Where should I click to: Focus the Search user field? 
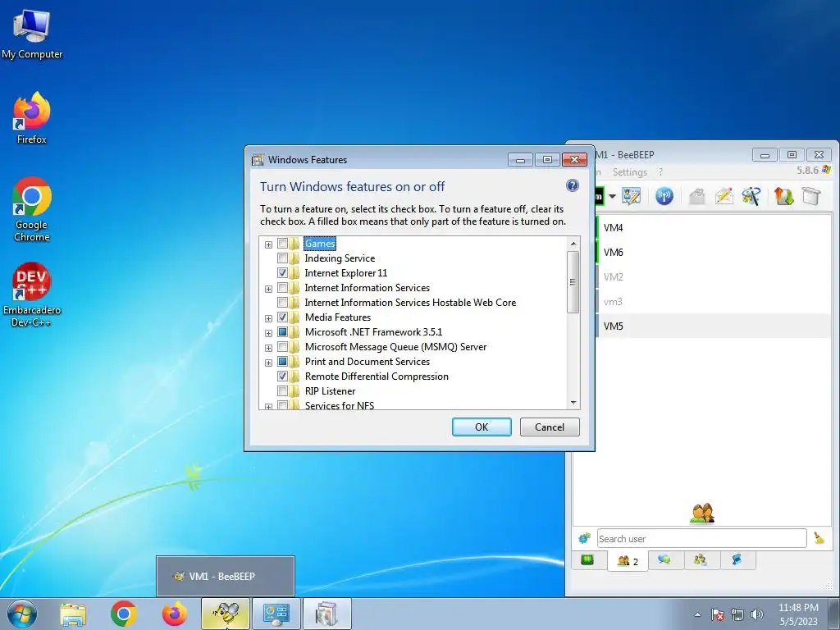point(701,538)
